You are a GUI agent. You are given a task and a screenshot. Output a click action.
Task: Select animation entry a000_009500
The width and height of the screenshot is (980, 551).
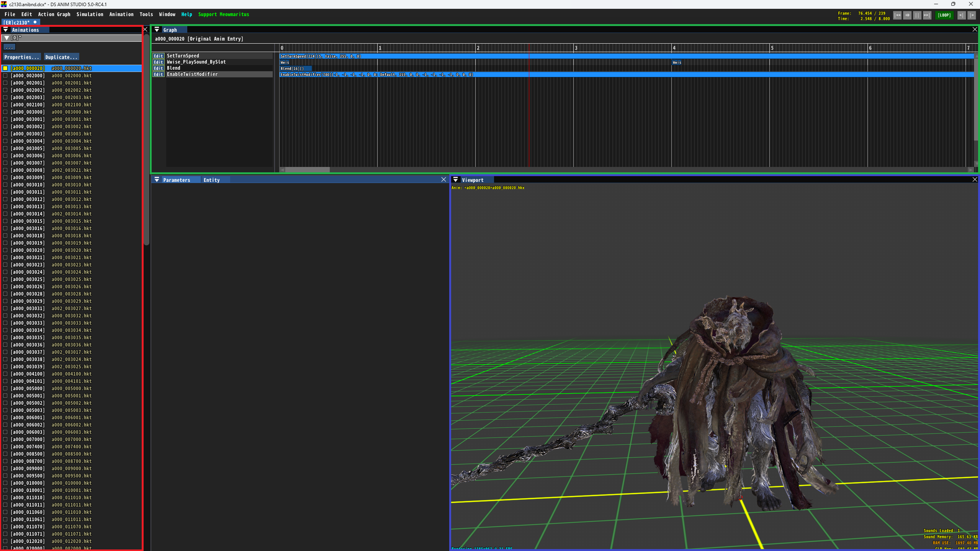[x=72, y=476]
